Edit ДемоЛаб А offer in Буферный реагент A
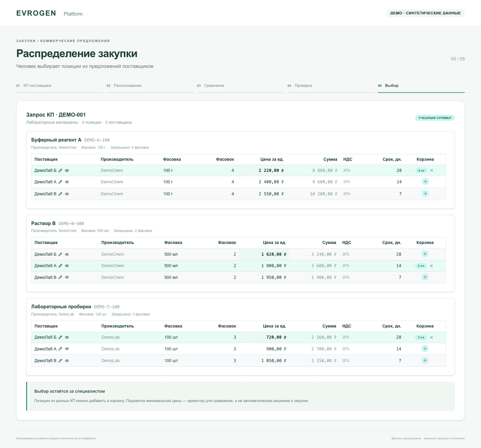This screenshot has height=448, width=481. pyautogui.click(x=60, y=182)
